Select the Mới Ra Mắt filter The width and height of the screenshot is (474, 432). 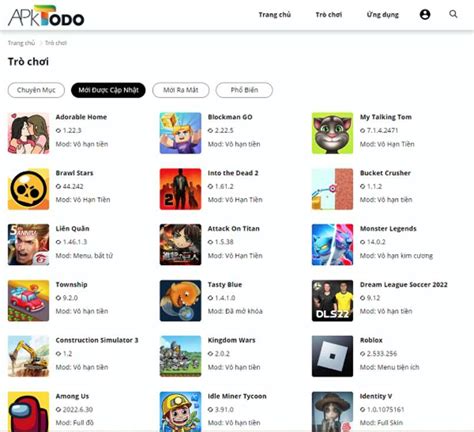[181, 90]
